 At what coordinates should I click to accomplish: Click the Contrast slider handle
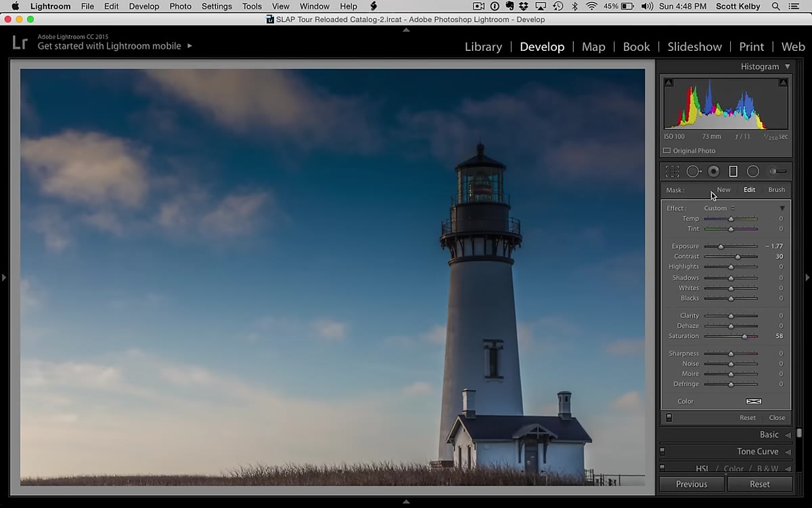738,257
